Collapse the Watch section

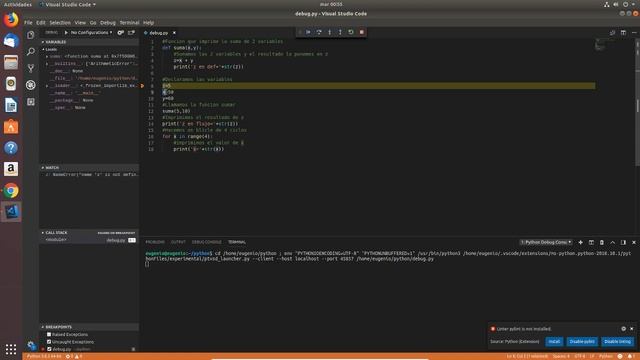coord(89,167)
